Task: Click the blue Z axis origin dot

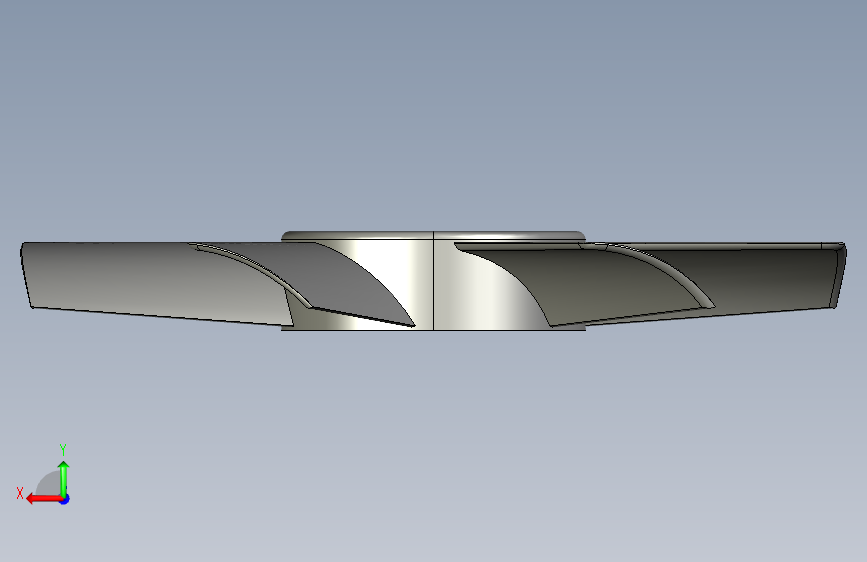Action: [x=65, y=499]
